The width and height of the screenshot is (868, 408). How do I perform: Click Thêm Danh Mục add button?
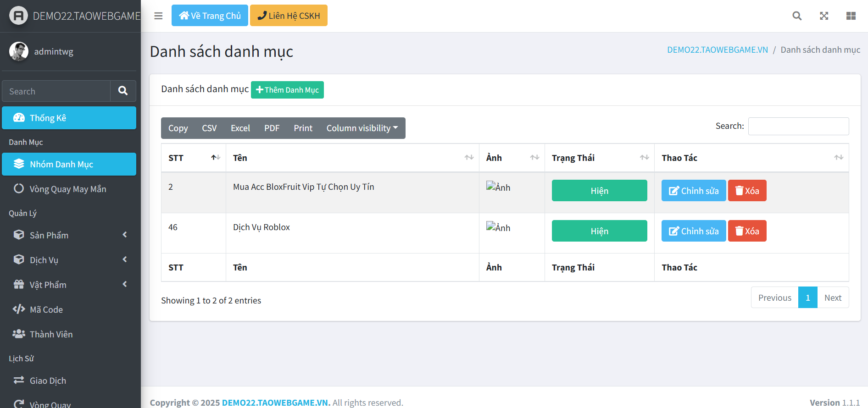coord(287,90)
